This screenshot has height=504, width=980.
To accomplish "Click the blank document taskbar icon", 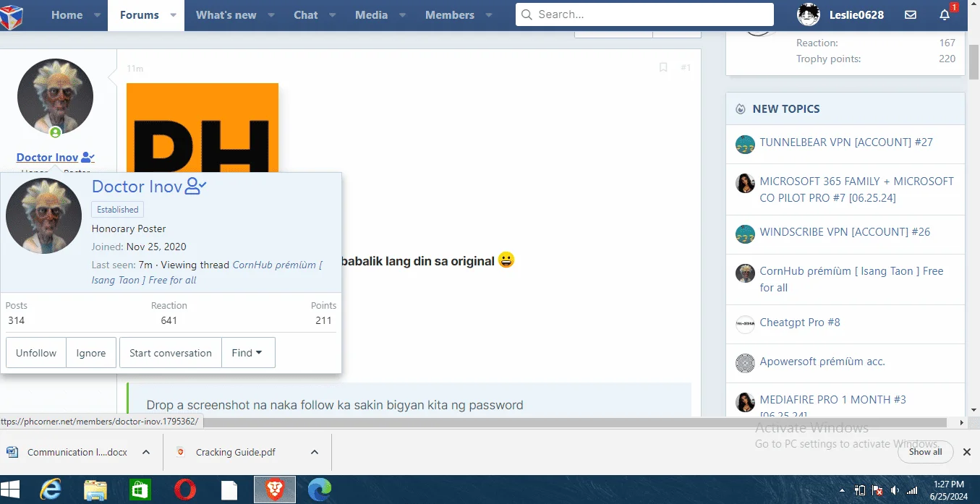I will [x=229, y=490].
